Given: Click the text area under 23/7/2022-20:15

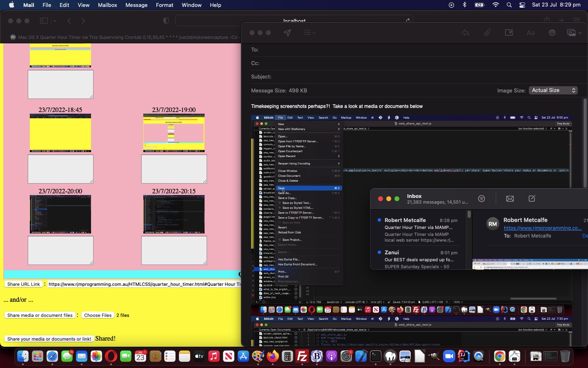Looking at the screenshot, I should click(x=174, y=250).
